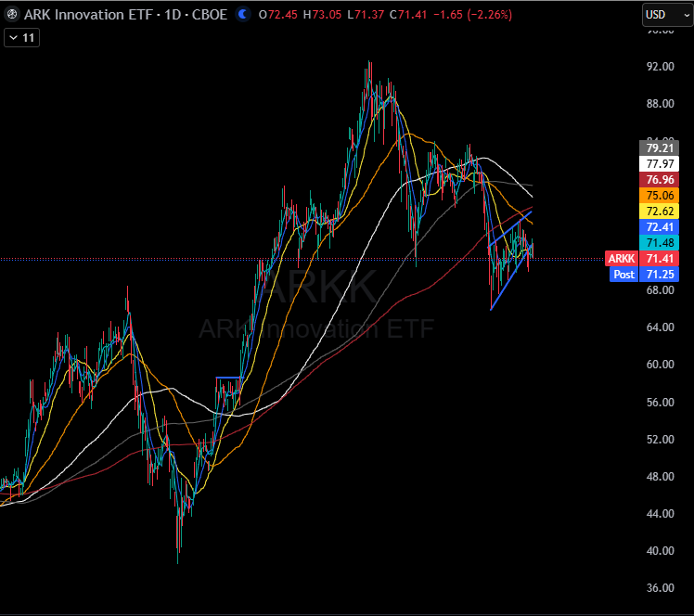
Task: Click the 44.00 price axis label
Action: click(660, 513)
